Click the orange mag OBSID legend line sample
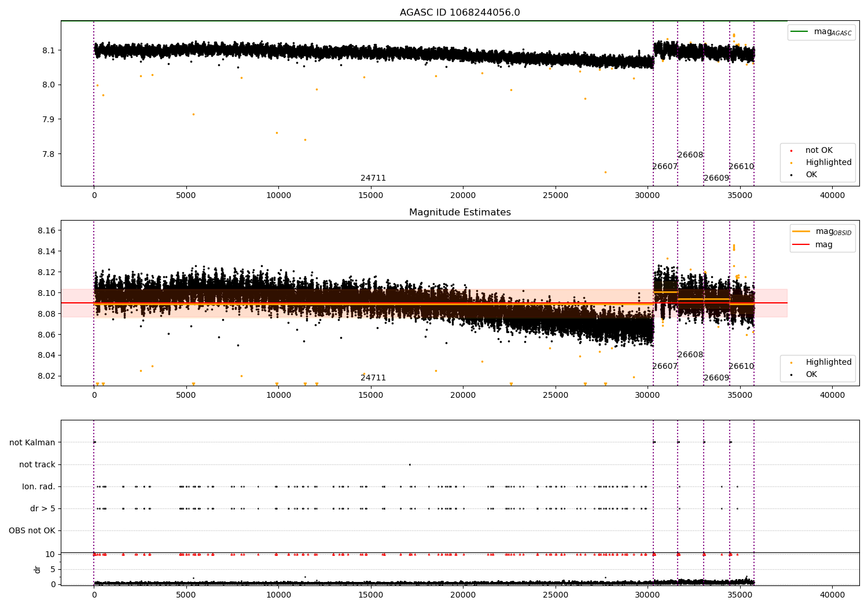Viewport: 868px width, 608px height. (801, 232)
